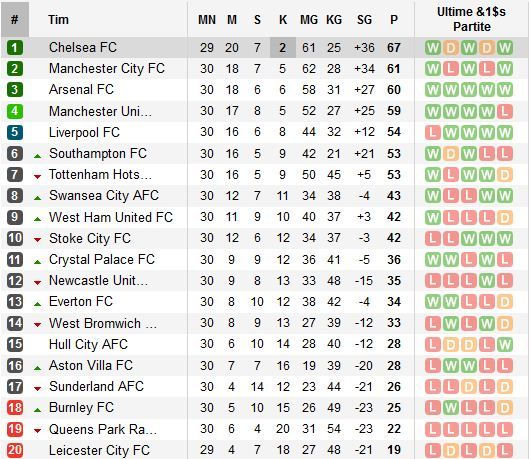Click Chelsea's highlighted K value cell
Screen dimensions: 529x459
point(283,48)
